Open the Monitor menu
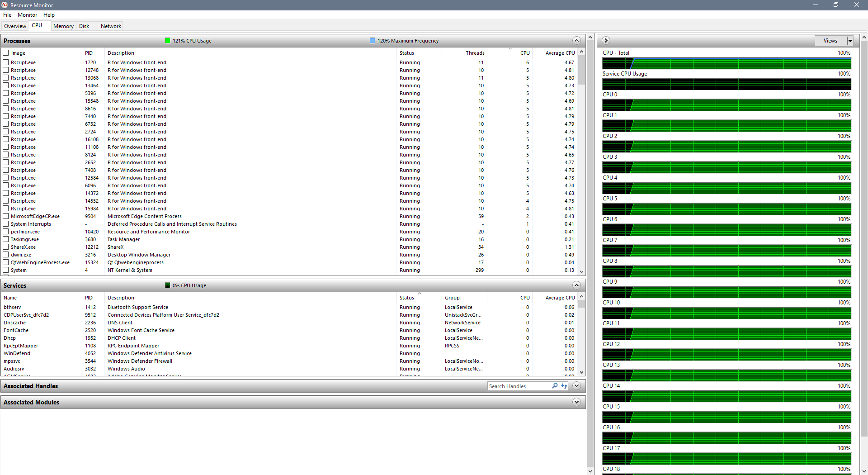 click(27, 15)
